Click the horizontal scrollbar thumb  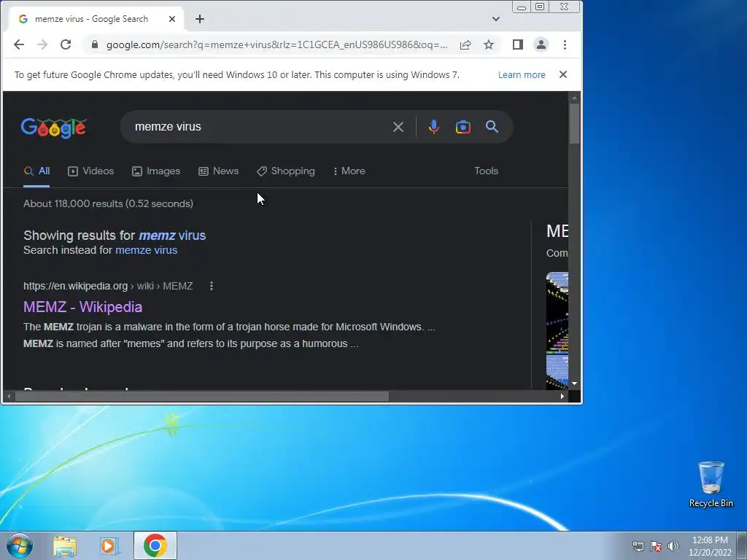[x=202, y=396]
